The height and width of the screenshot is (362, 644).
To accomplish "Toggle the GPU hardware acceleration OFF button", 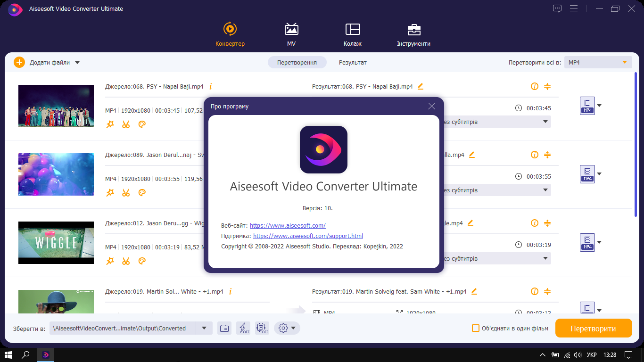I will [262, 328].
